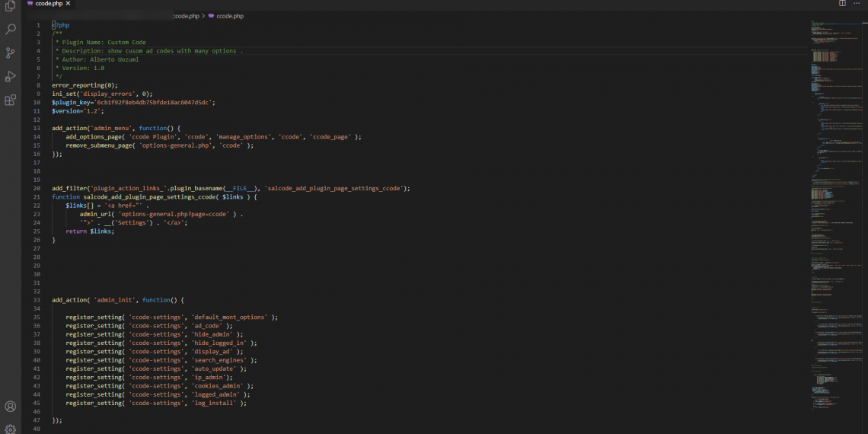Click the register_setting 'log_install' line
The width and height of the screenshot is (868, 434).
(156, 403)
